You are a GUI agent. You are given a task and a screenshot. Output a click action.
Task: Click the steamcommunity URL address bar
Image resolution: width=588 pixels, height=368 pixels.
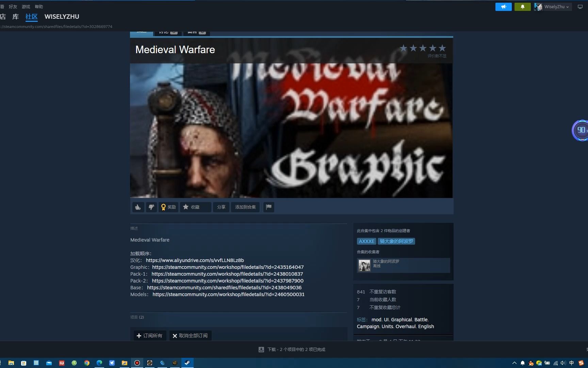56,27
